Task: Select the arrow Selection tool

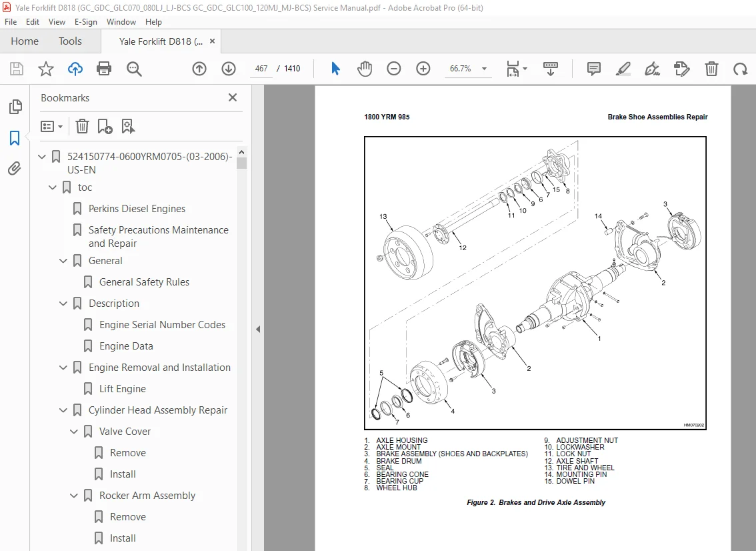Action: [336, 69]
